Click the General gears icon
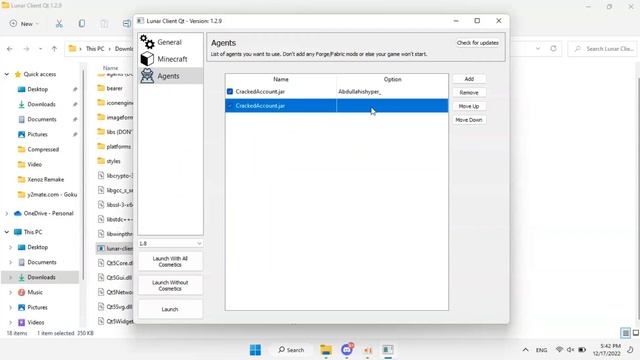Screen dimensions: 640x360 coord(147,42)
